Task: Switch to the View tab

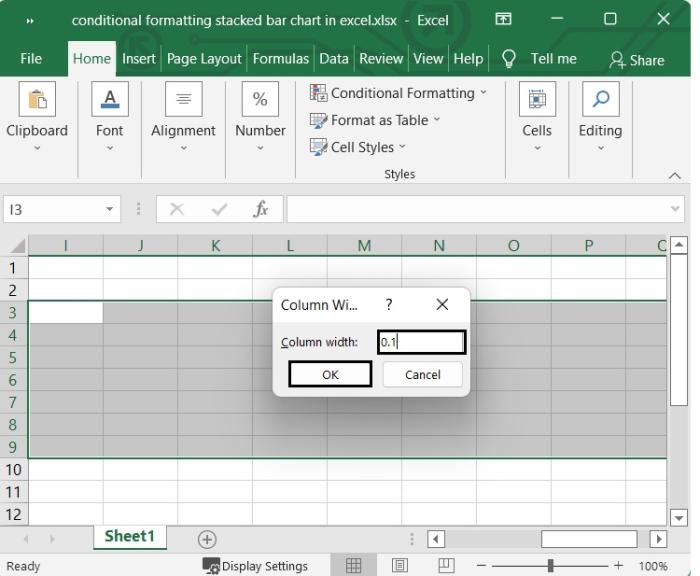Action: coord(428,58)
